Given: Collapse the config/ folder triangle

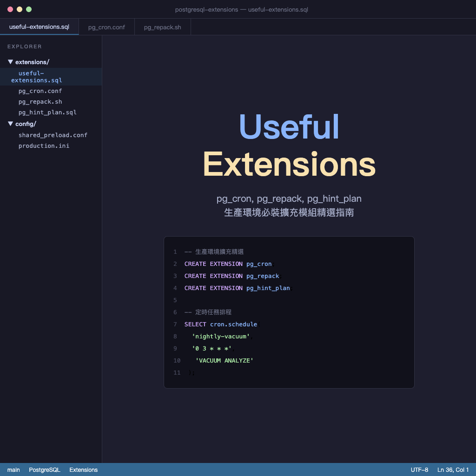Looking at the screenshot, I should click(x=10, y=124).
